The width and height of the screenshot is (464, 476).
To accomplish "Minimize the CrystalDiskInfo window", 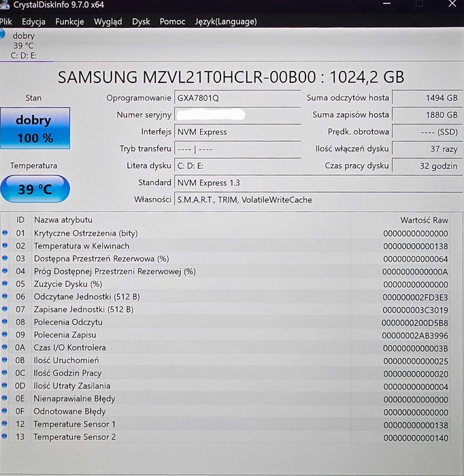I will (386, 3).
